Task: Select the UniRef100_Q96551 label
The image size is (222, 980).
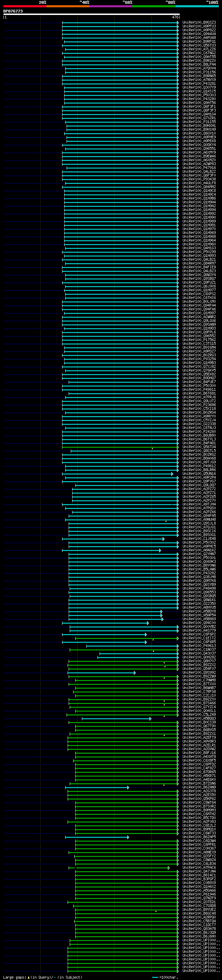Action: pyautogui.click(x=199, y=149)
